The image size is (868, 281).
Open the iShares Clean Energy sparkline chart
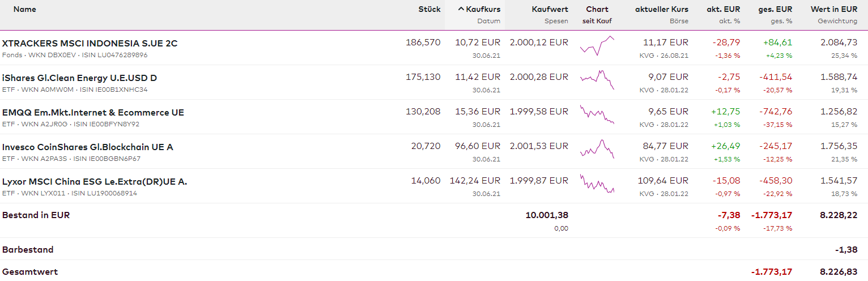coord(597,80)
